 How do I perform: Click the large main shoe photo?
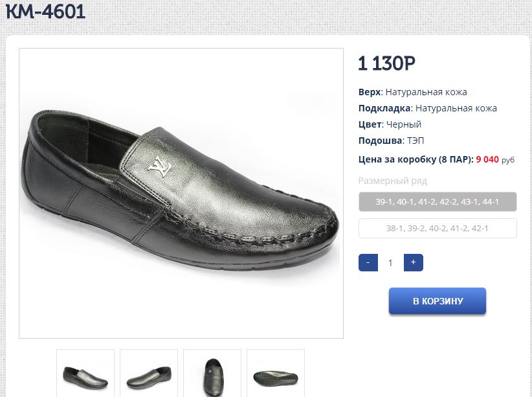[x=181, y=193]
